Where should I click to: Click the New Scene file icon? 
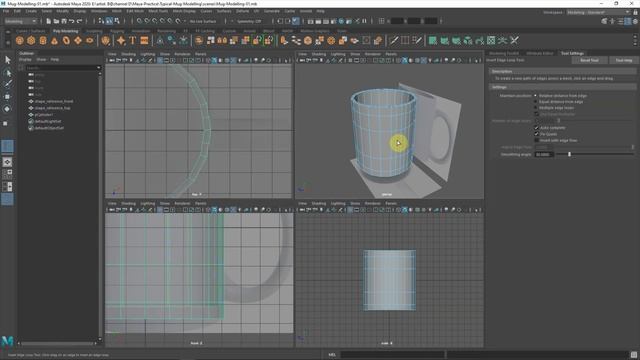tap(49, 21)
